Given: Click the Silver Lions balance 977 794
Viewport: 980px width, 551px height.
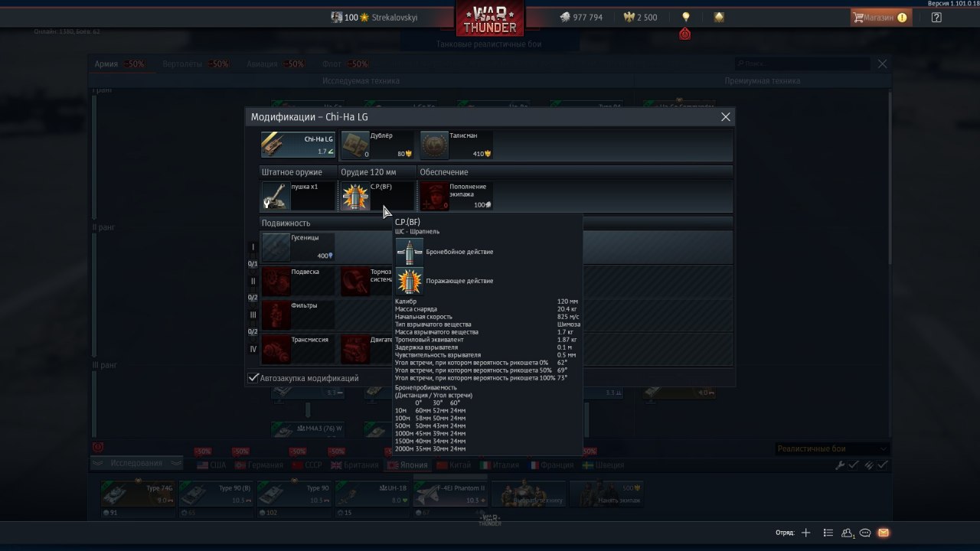Looking at the screenshot, I should (581, 17).
